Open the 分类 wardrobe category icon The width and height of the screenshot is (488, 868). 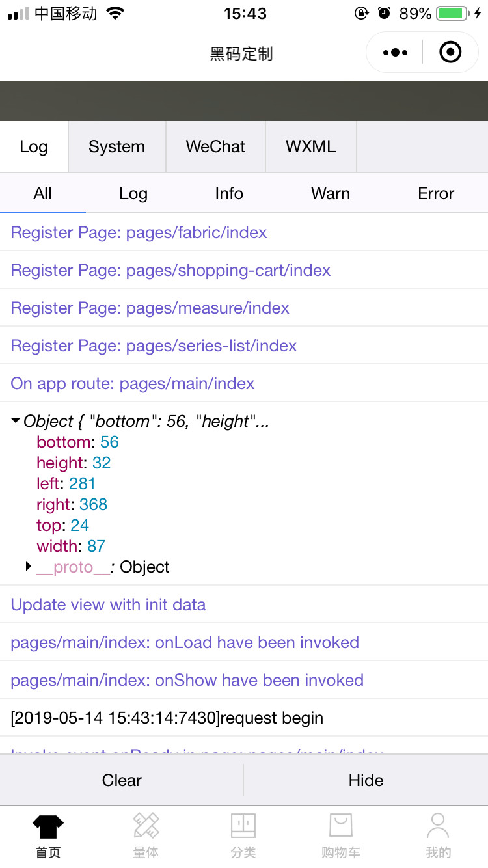point(243,826)
